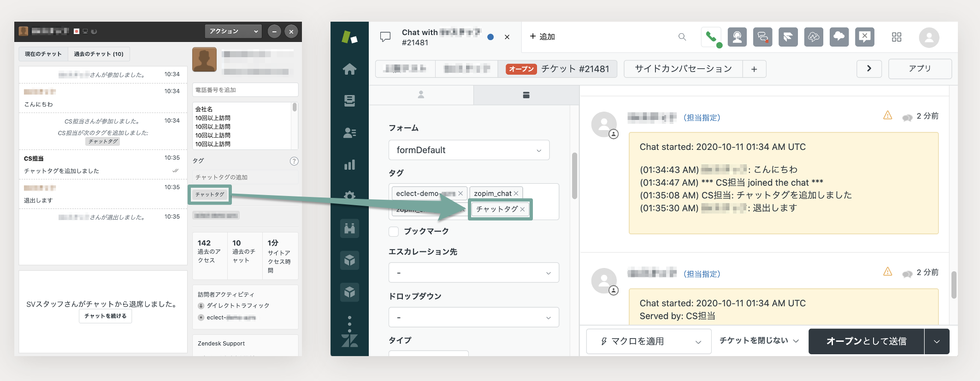The height and width of the screenshot is (381, 980).
Task: Click the notes scrollbar in chat window
Action: pyautogui.click(x=295, y=107)
